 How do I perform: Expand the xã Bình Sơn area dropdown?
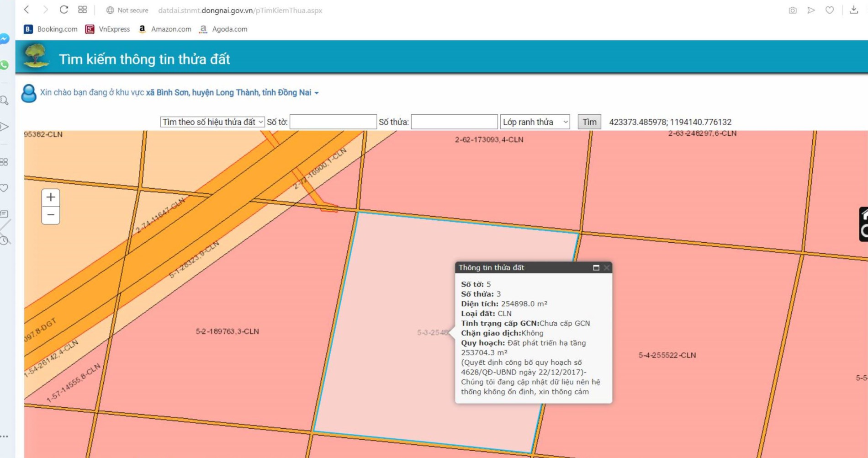tap(233, 92)
